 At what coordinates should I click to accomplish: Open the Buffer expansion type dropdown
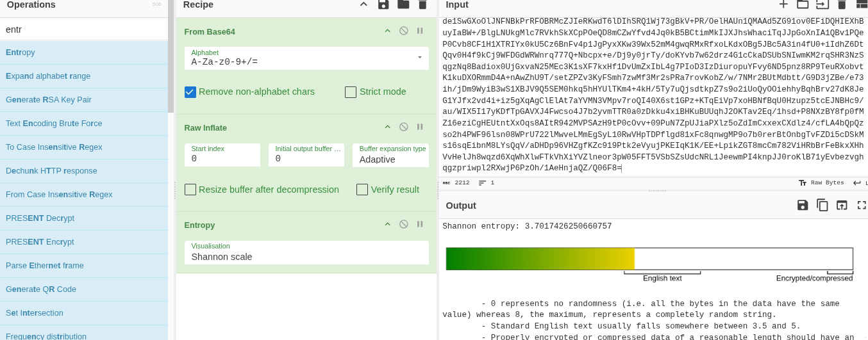[x=390, y=155]
